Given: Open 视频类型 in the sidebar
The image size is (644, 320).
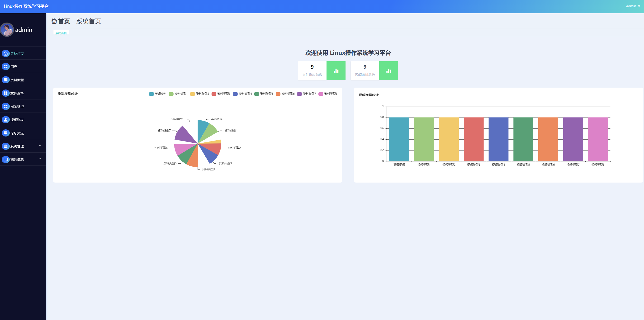Looking at the screenshot, I should [17, 107].
